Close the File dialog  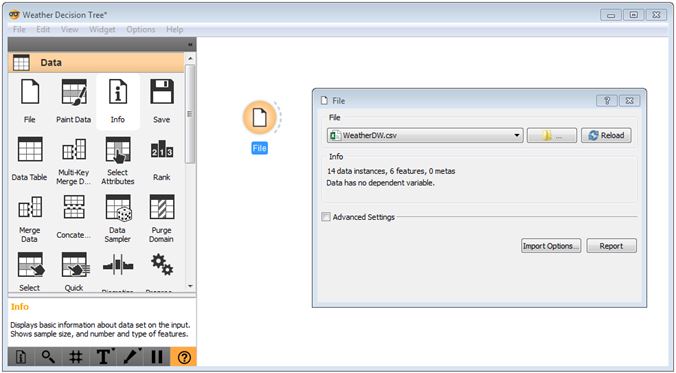tap(629, 101)
